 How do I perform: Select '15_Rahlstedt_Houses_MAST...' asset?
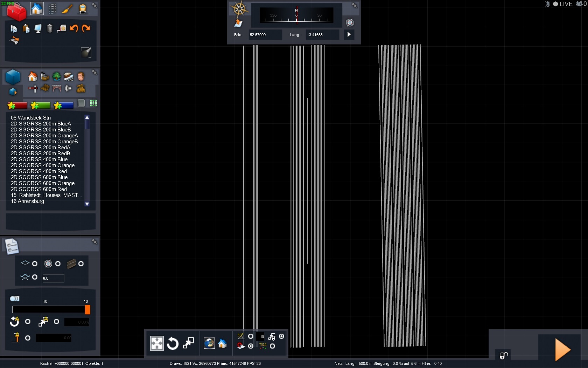tap(47, 195)
